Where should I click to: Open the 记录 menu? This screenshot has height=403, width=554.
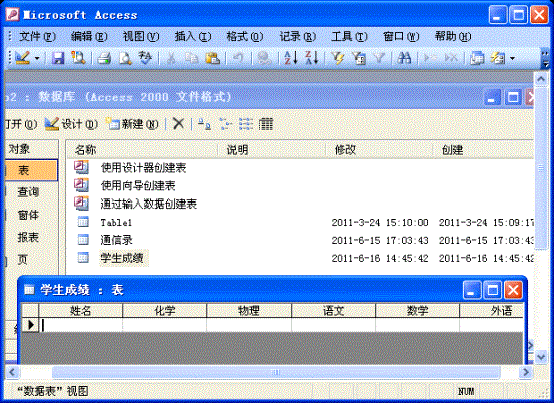click(x=297, y=36)
